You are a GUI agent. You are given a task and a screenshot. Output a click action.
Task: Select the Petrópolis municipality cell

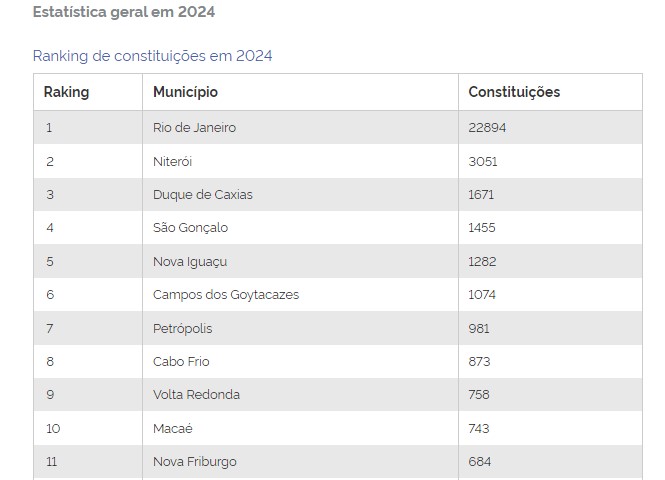click(x=300, y=328)
